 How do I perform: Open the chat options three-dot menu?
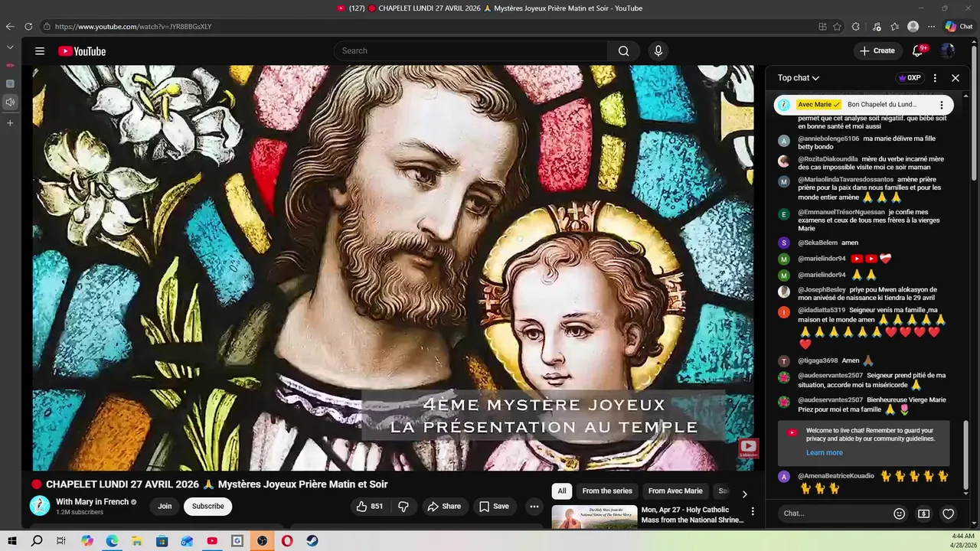click(x=935, y=78)
